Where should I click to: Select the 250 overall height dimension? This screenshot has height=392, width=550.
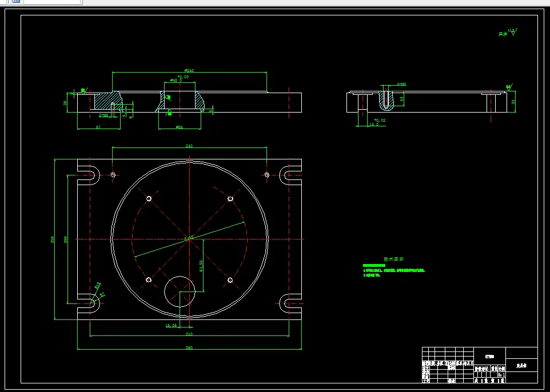coord(52,239)
